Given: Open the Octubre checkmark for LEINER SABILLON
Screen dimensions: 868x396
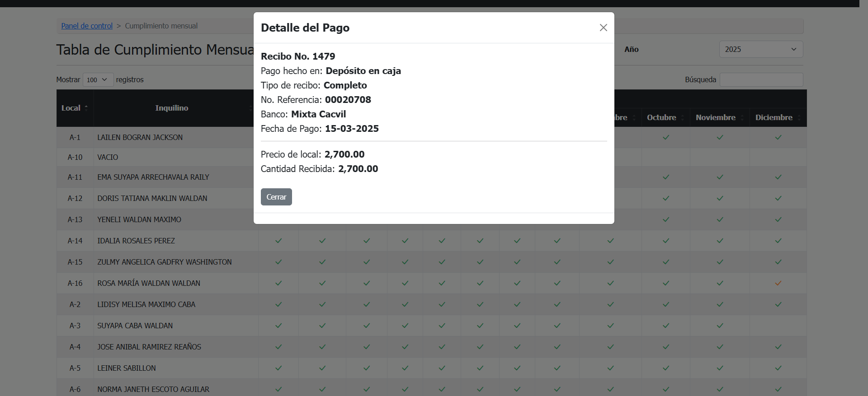Looking at the screenshot, I should [x=665, y=368].
